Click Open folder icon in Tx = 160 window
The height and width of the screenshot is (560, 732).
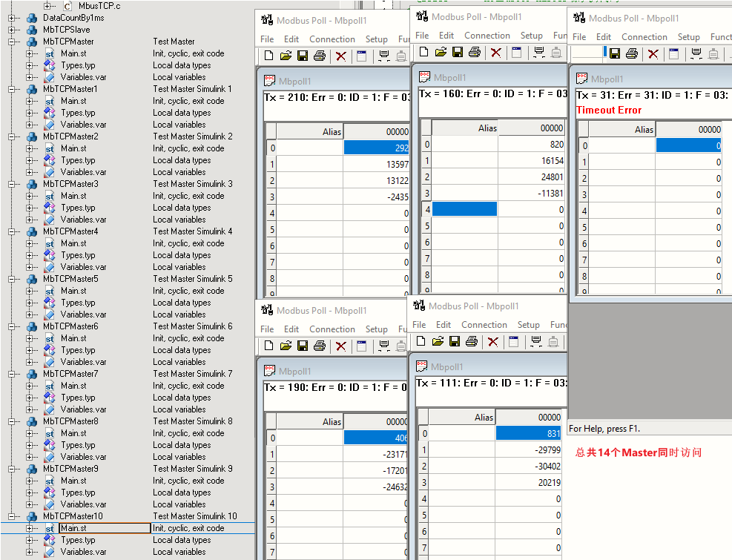[441, 53]
